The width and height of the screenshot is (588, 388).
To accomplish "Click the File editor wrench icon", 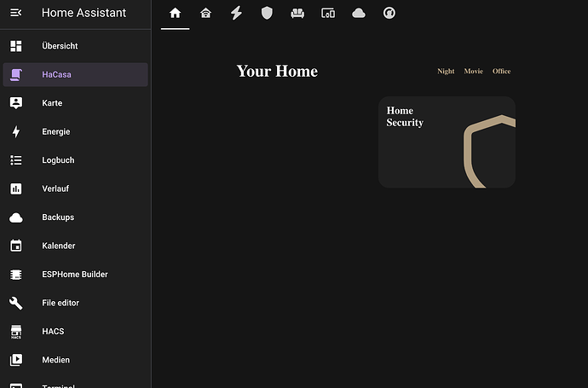I will click(15, 303).
